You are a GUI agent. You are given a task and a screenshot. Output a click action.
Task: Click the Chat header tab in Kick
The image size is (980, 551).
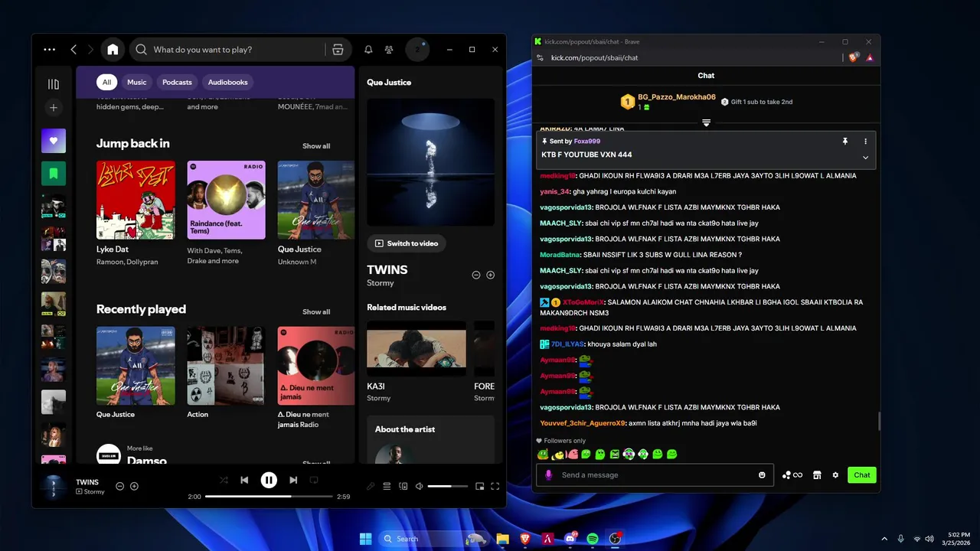706,76
